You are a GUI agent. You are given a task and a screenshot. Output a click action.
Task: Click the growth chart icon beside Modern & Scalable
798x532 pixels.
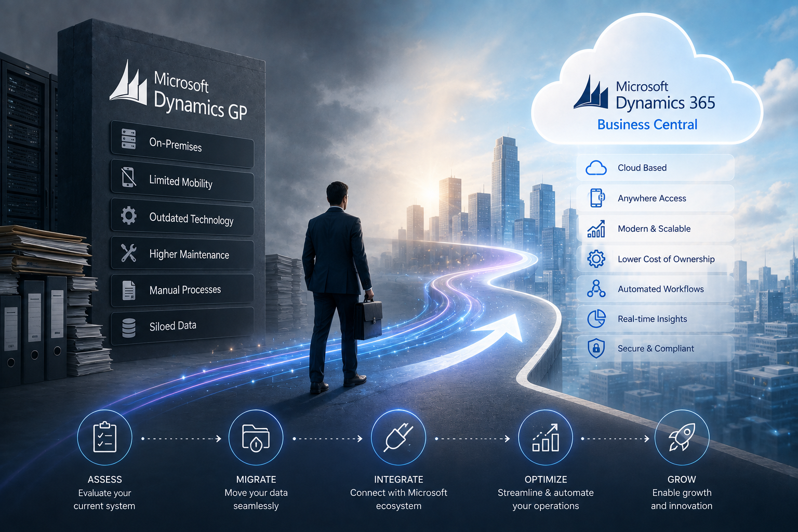point(596,229)
